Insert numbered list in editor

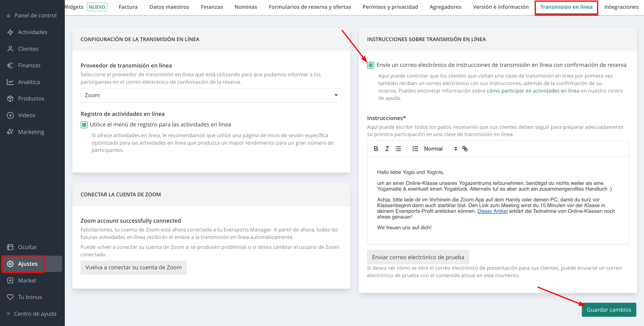[415, 149]
